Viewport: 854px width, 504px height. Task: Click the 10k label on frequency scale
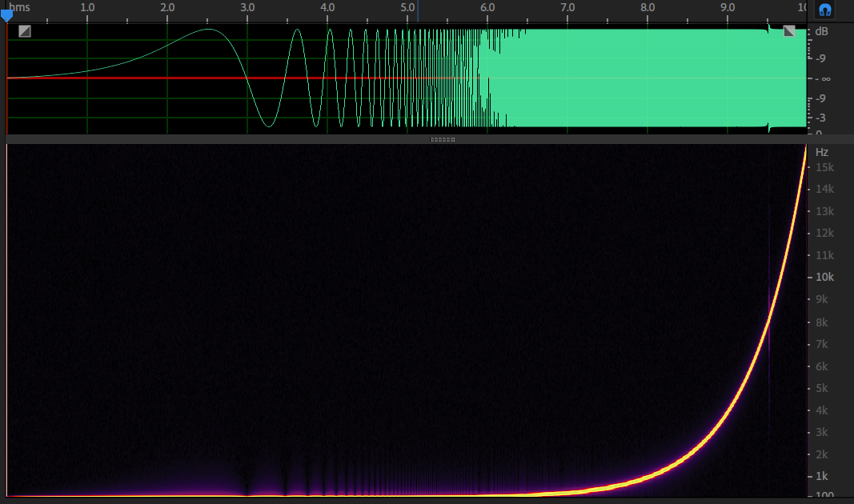click(x=824, y=278)
